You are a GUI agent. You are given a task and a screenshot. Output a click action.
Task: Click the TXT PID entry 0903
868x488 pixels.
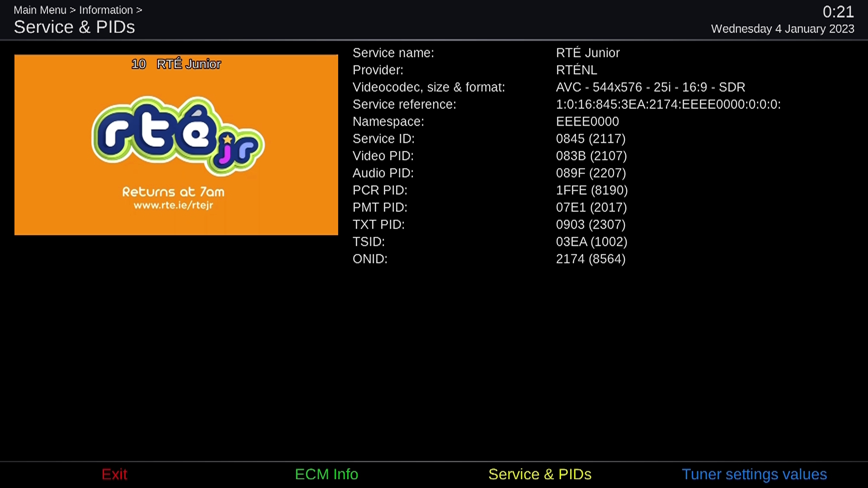pyautogui.click(x=590, y=225)
